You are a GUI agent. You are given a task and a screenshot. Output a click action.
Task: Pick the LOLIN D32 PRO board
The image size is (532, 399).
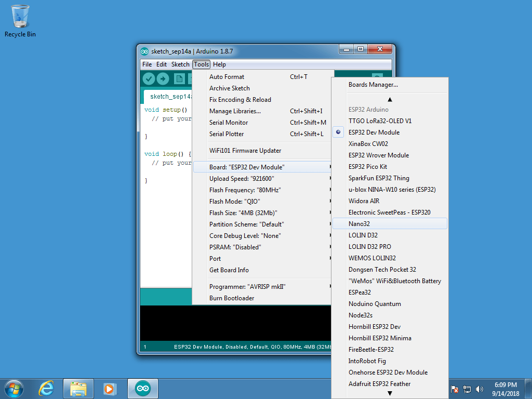click(369, 247)
